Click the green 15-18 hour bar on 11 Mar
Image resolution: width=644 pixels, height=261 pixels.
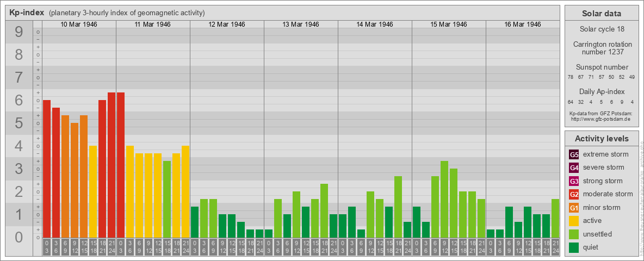tap(167, 199)
